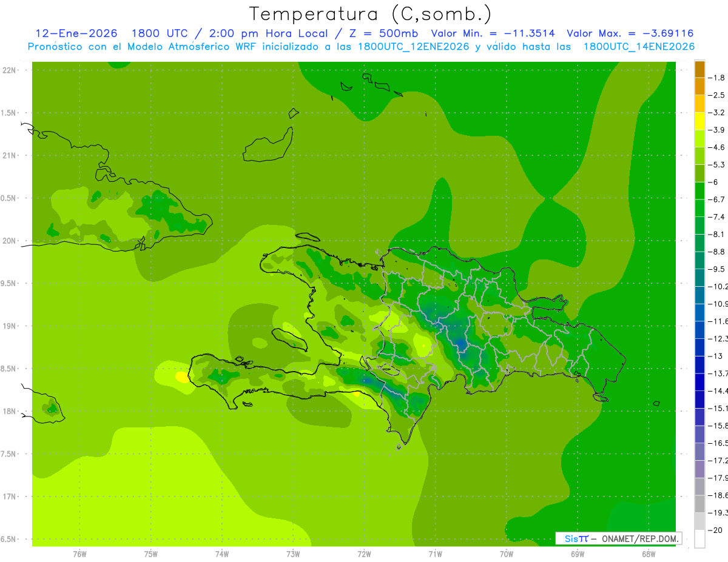Screen dimensions: 728x562
Task: Select the 'Z = 500mb' level label
Action: pos(383,33)
